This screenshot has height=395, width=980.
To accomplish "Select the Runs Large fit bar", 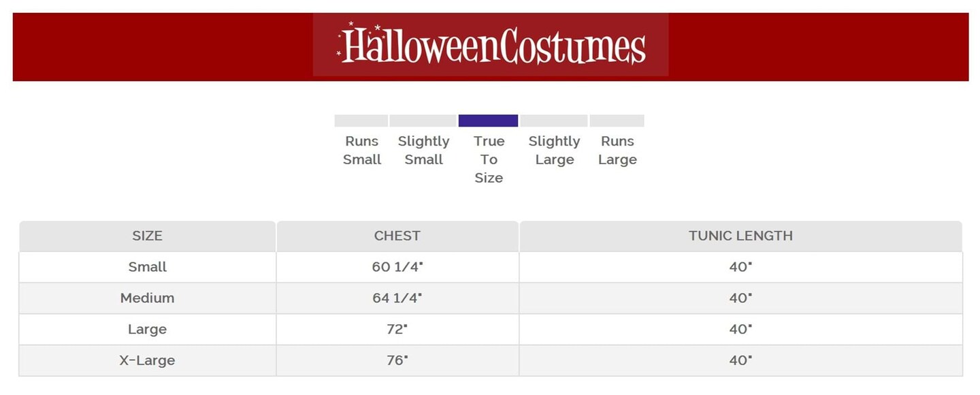I will click(617, 121).
